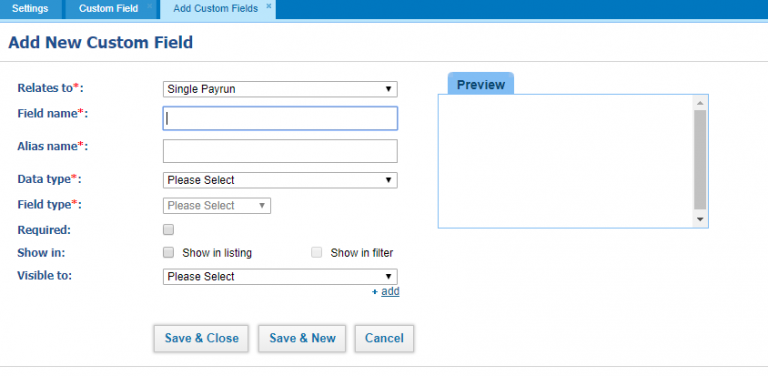
Task: Open the Relates to dropdown
Action: 280,89
